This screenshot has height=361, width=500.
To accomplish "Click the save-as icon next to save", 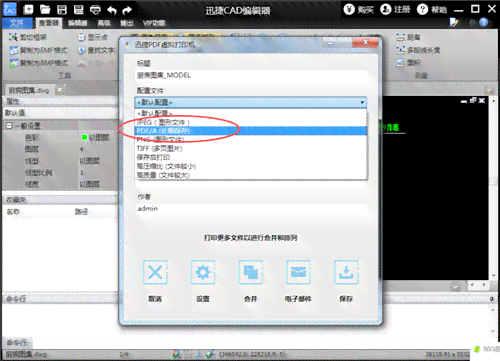I will coord(79,10).
